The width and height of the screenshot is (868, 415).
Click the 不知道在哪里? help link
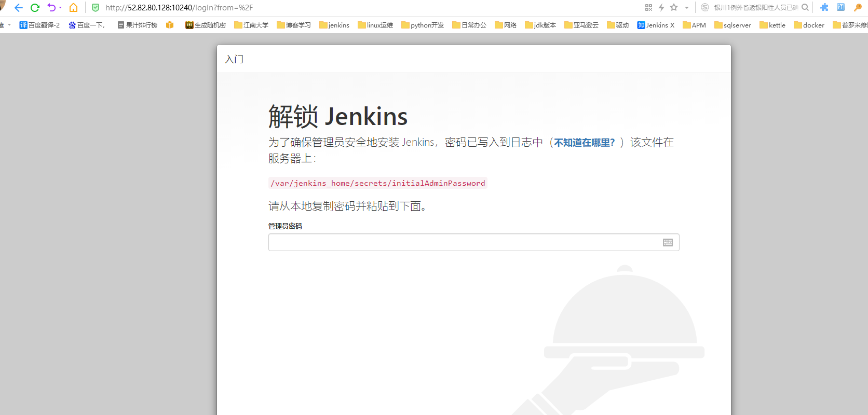(585, 143)
